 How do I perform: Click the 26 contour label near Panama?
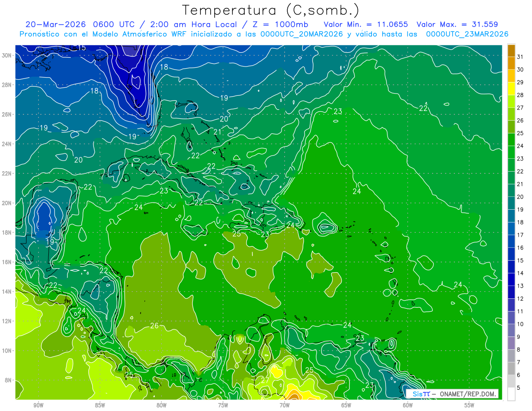(x=154, y=326)
